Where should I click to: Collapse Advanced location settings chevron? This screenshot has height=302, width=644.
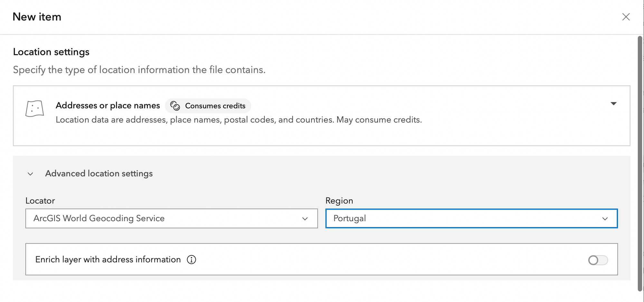point(30,174)
